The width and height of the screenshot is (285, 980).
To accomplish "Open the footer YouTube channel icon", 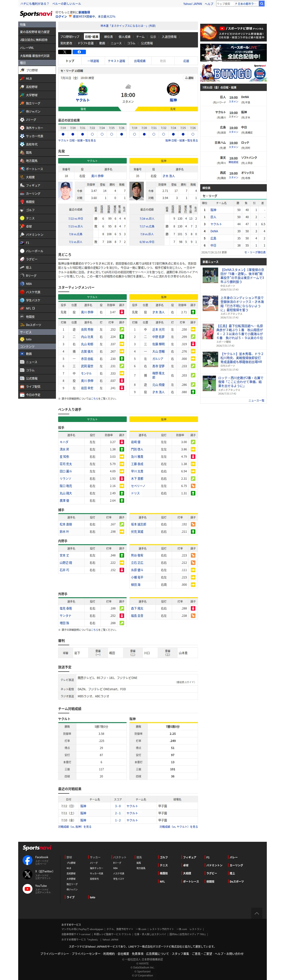I will (27, 889).
